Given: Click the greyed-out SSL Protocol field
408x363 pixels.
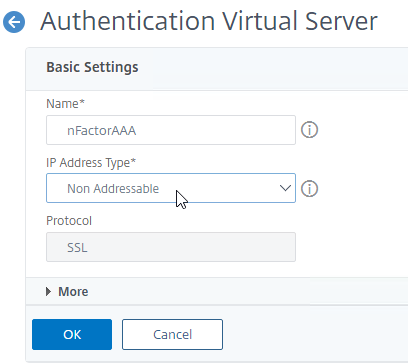Looking at the screenshot, I should tap(171, 247).
